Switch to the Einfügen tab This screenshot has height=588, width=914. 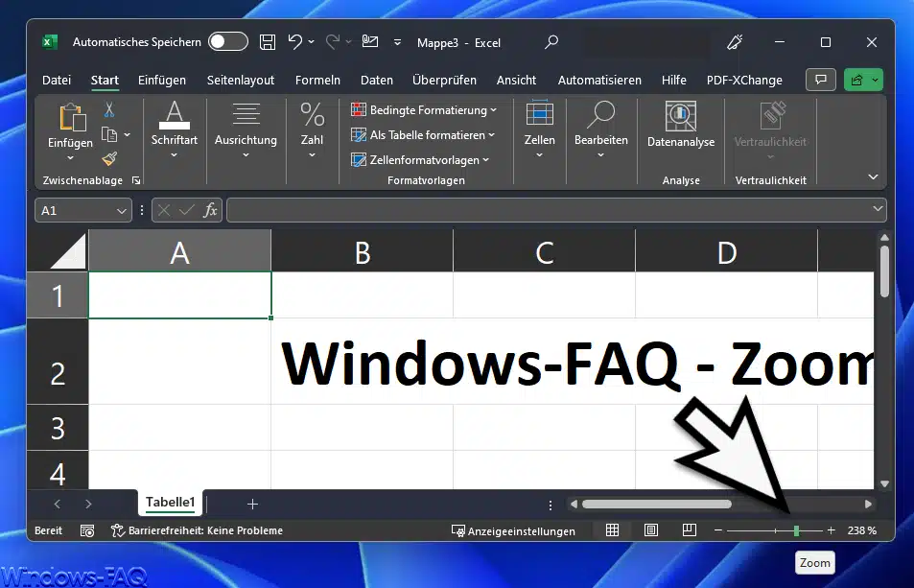click(161, 80)
